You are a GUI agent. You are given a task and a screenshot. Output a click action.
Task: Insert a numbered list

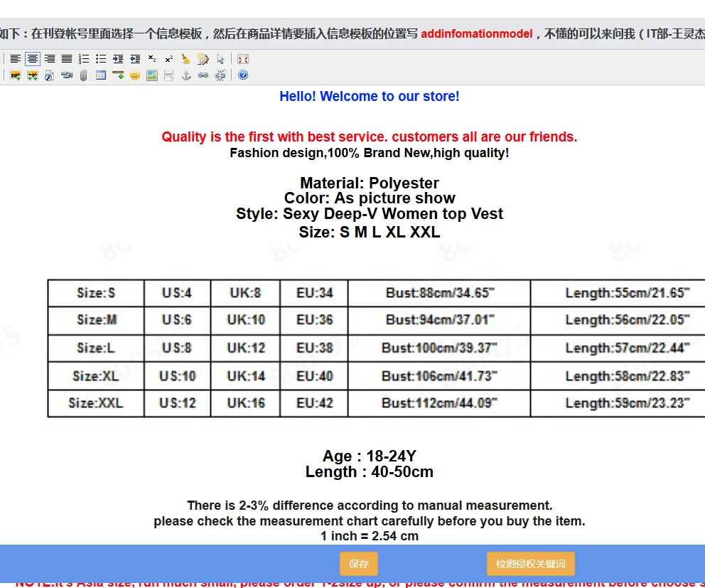tap(84, 59)
